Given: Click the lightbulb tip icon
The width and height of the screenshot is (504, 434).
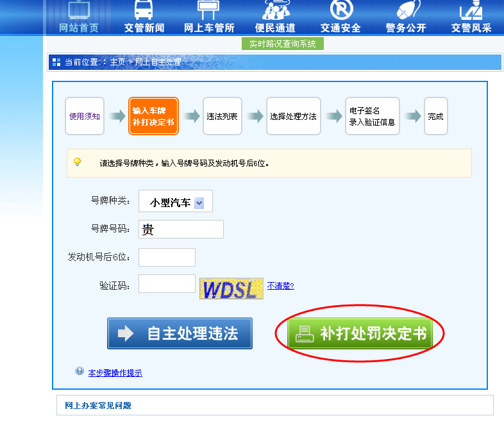Looking at the screenshot, I should (x=77, y=162).
